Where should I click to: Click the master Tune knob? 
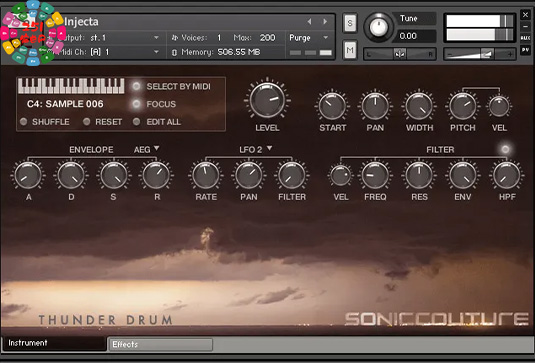point(378,28)
